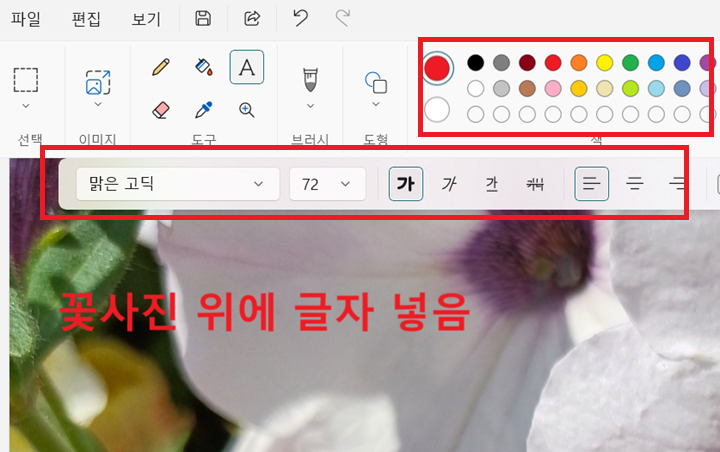The width and height of the screenshot is (720, 452).
Task: Select the Magnifier zoom tool
Action: [247, 110]
